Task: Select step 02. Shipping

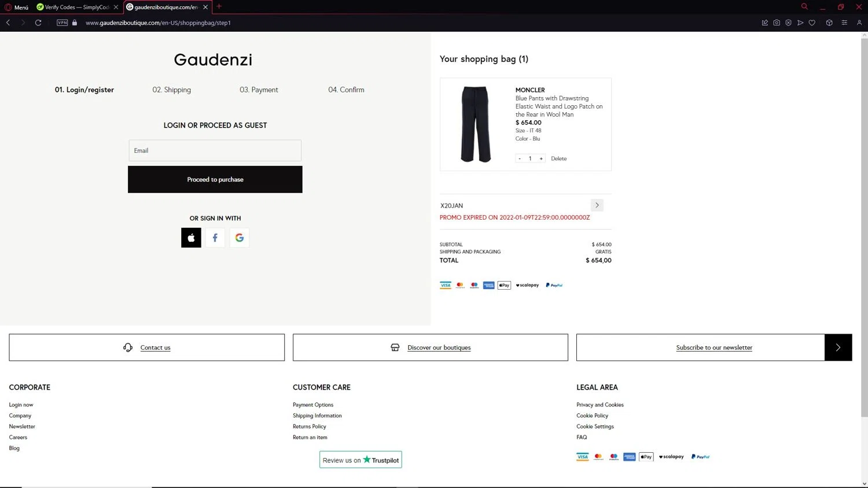Action: [172, 90]
